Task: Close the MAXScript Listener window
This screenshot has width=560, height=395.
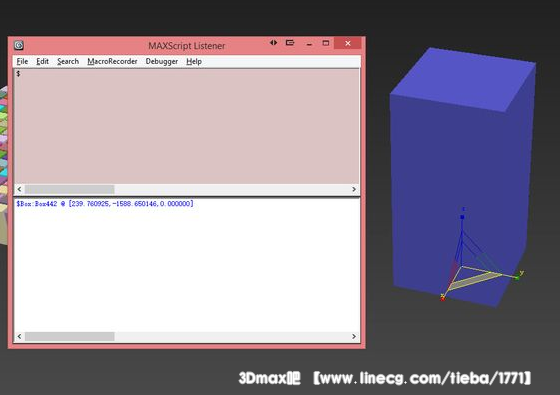Action: pyautogui.click(x=348, y=43)
